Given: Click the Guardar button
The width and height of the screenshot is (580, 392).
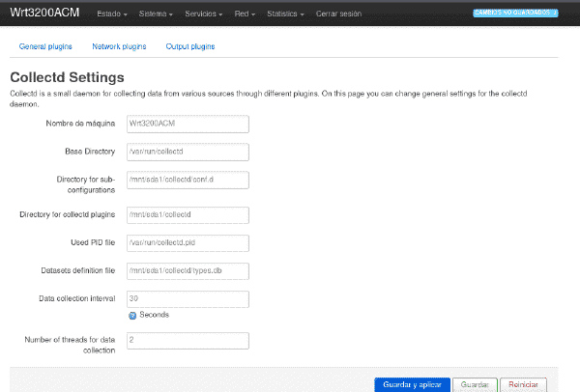Looking at the screenshot, I should [x=475, y=385].
